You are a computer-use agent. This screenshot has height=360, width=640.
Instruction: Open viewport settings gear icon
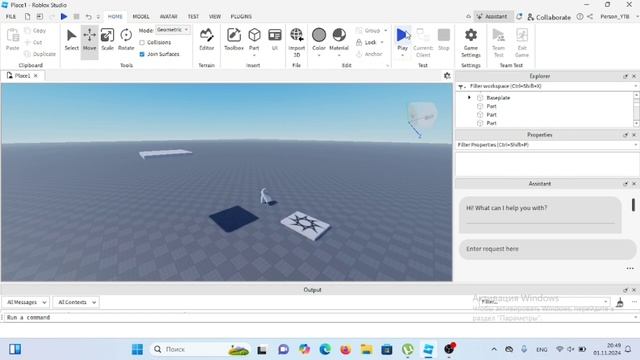point(447,76)
